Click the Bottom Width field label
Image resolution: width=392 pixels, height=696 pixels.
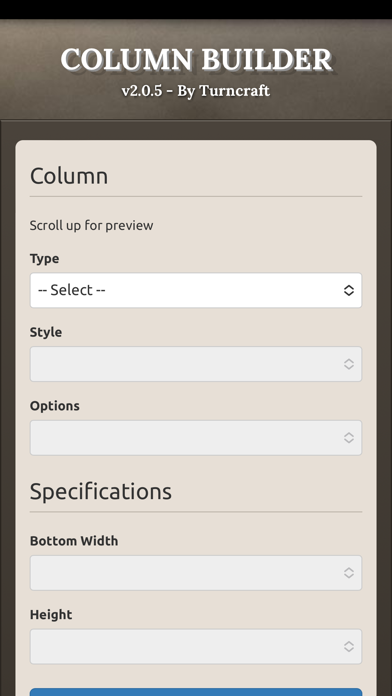pyautogui.click(x=74, y=541)
